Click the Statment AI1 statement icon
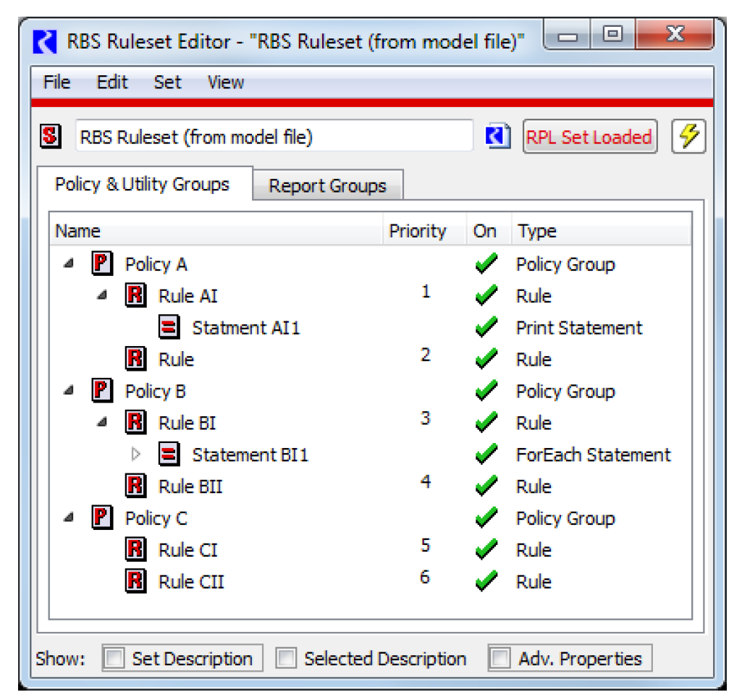 pyautogui.click(x=169, y=328)
